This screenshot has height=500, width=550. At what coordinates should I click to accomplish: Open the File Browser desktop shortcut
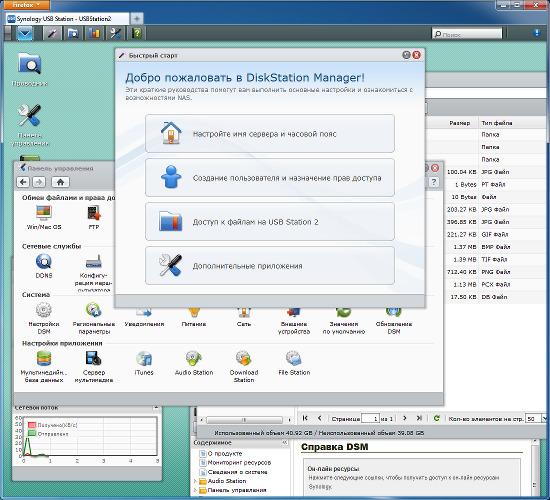tap(29, 69)
